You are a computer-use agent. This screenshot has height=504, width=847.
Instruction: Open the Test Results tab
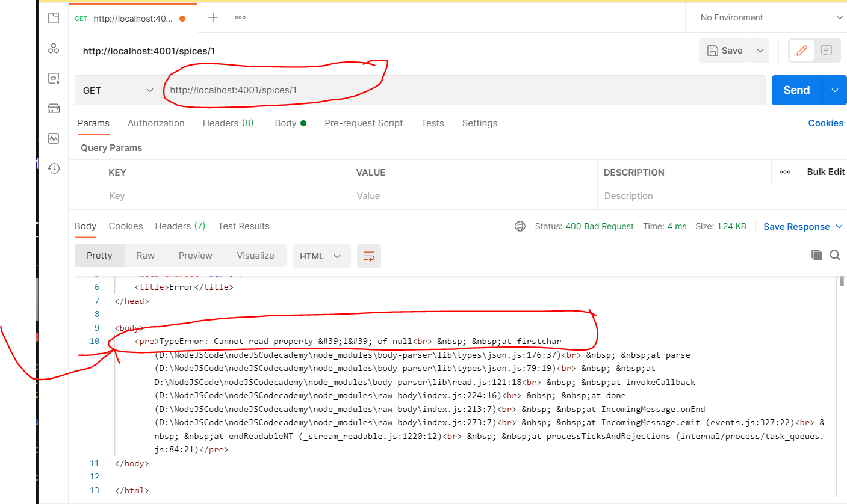point(244,226)
